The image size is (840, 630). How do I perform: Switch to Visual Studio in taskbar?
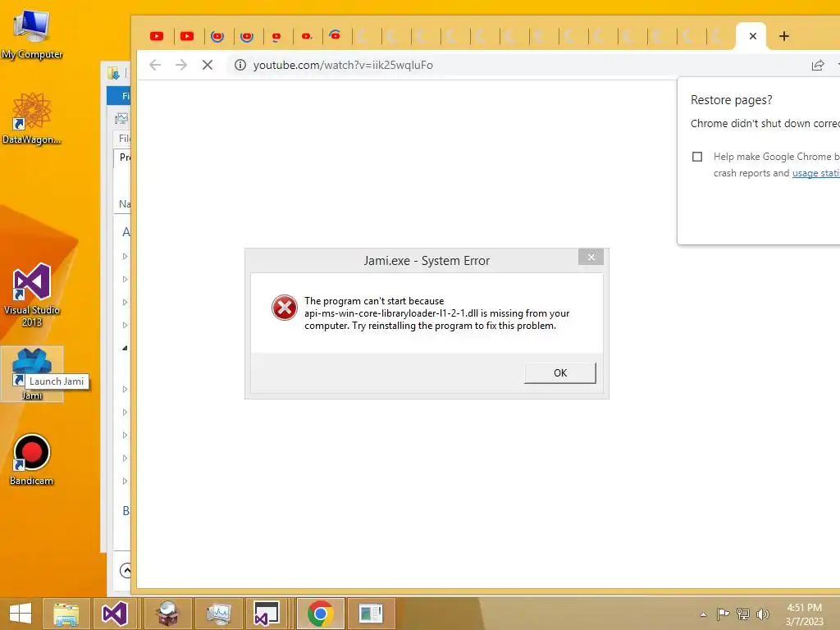point(115,614)
